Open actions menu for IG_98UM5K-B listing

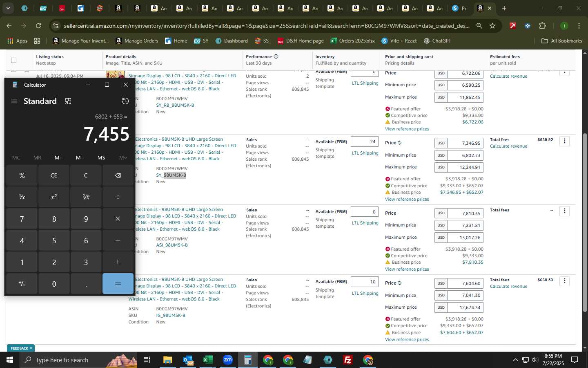pos(565,281)
